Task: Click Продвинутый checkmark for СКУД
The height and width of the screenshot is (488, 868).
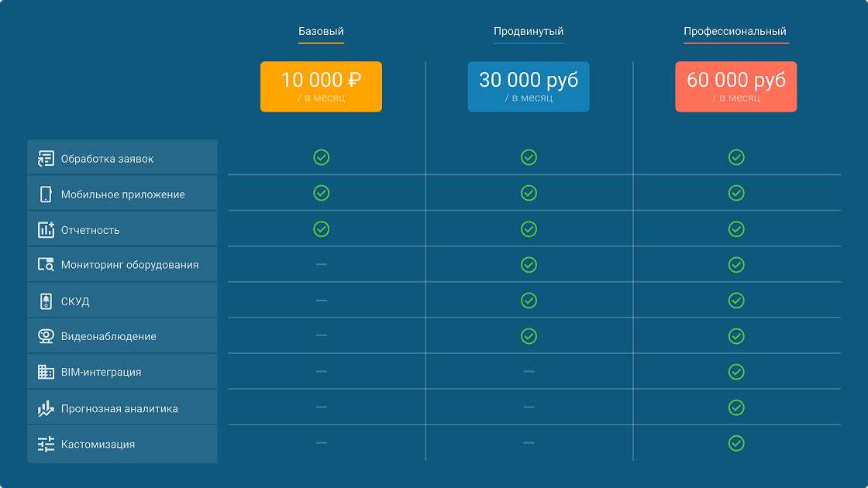Action: tap(529, 301)
